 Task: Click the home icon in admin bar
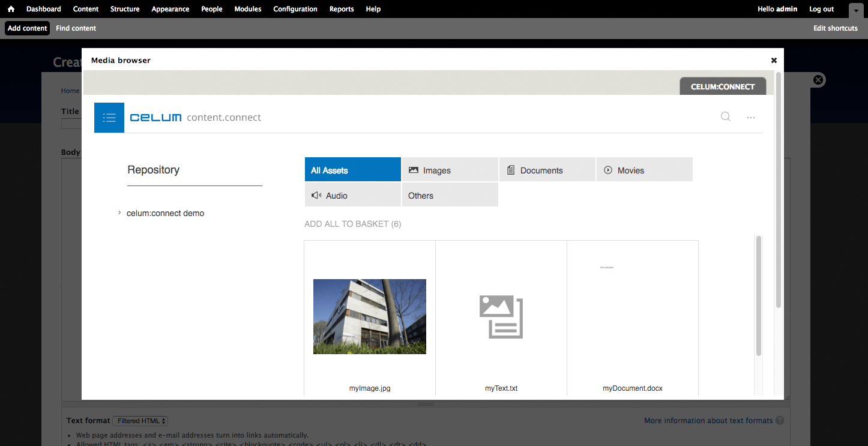pyautogui.click(x=11, y=9)
